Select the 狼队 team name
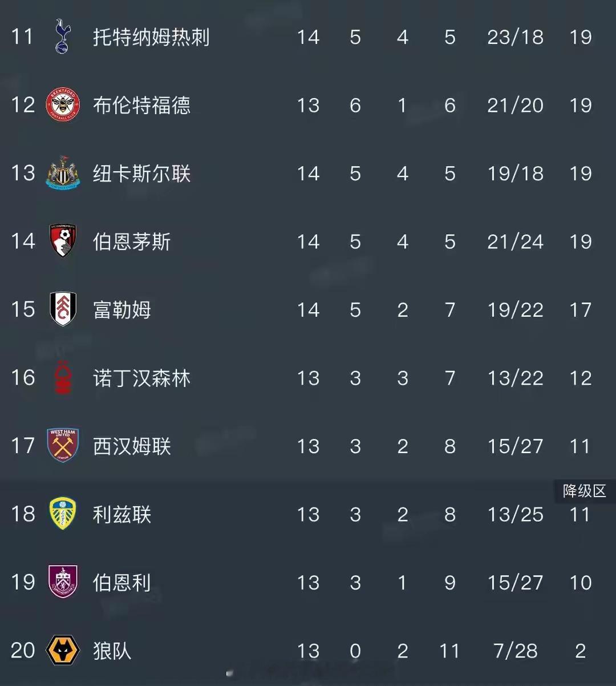The image size is (616, 686). pyautogui.click(x=112, y=651)
